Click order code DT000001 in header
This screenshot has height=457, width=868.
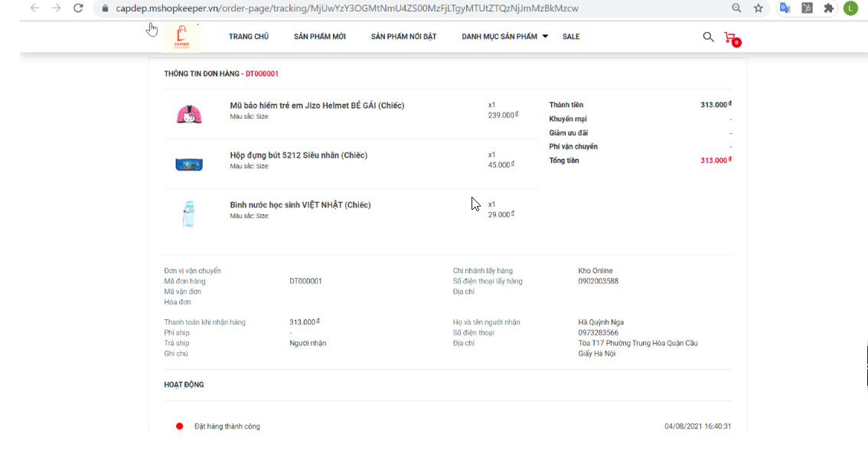pos(262,73)
